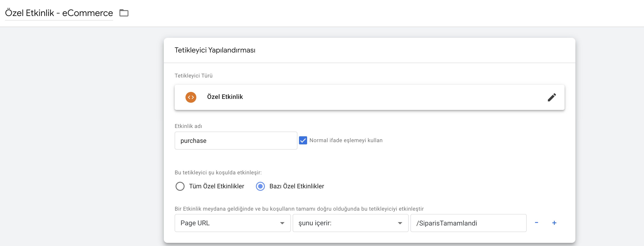Select the Bazı Özel Etkinlikler radio button
Screen dimensions: 644x246
(x=260, y=186)
